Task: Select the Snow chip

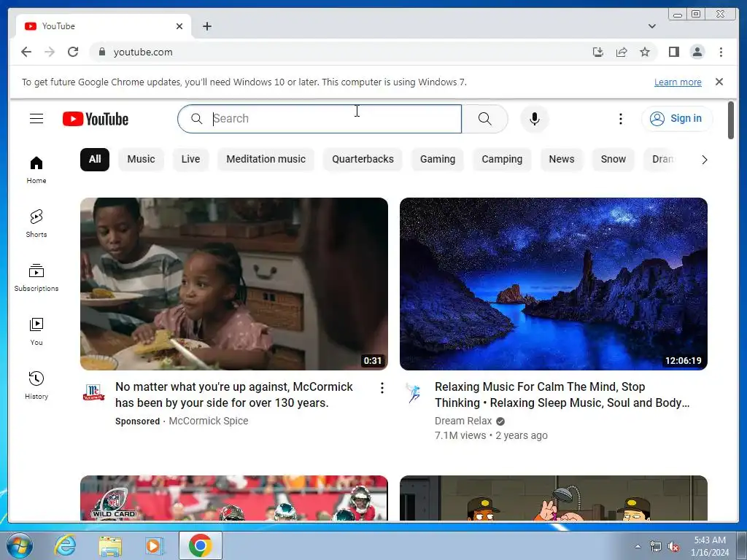Action: 613,160
